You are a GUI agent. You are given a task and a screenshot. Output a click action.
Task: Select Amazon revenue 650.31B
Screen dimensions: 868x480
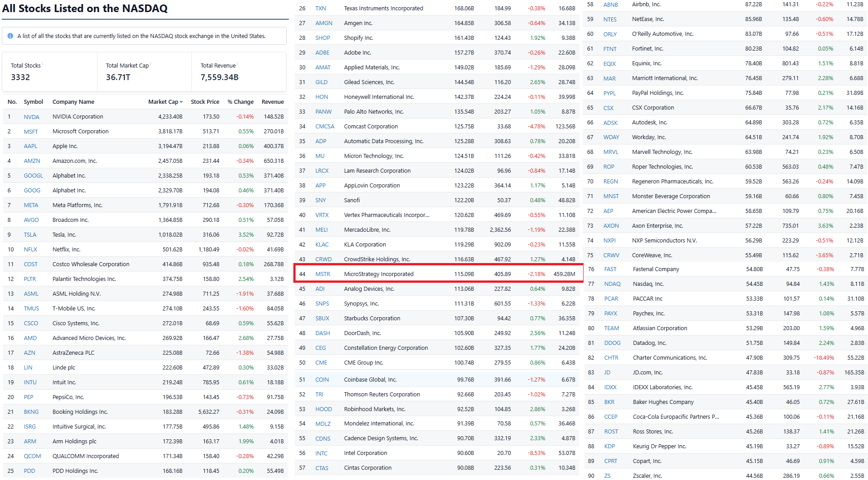[274, 161]
